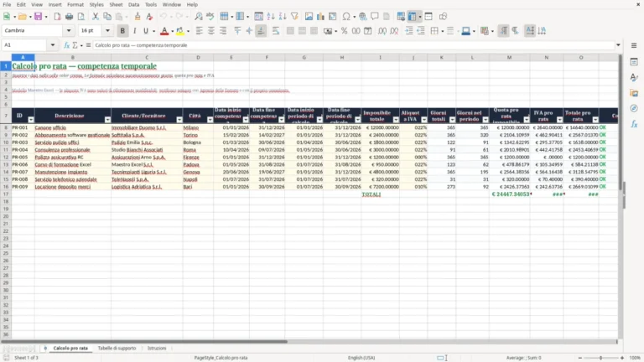
Task: Open the Function Wizard fx icon
Action: tap(66, 45)
